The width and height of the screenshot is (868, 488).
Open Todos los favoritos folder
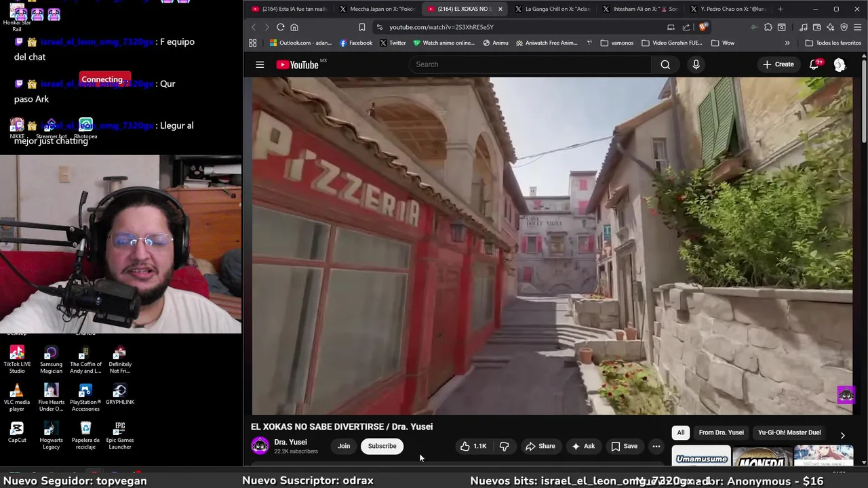[x=833, y=43]
